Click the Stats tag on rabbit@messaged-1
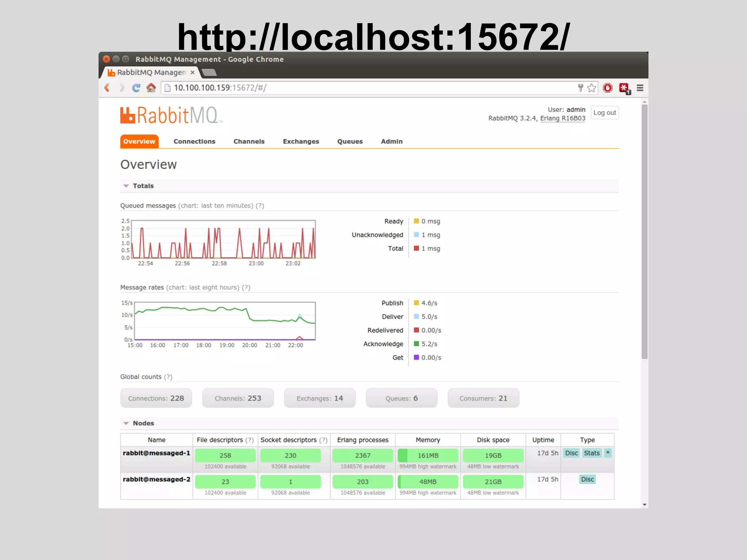Image resolution: width=747 pixels, height=560 pixels. click(x=592, y=453)
